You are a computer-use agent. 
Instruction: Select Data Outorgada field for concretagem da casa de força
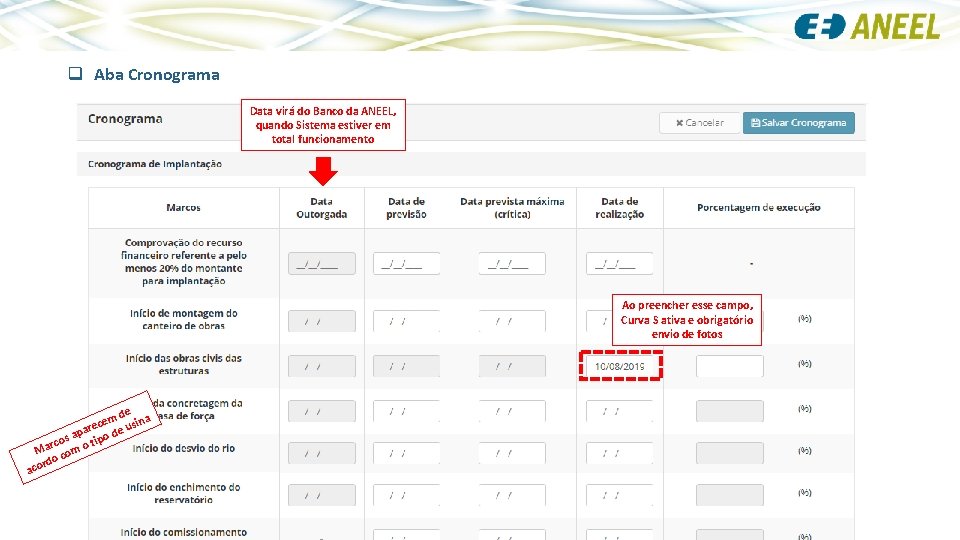coord(321,411)
